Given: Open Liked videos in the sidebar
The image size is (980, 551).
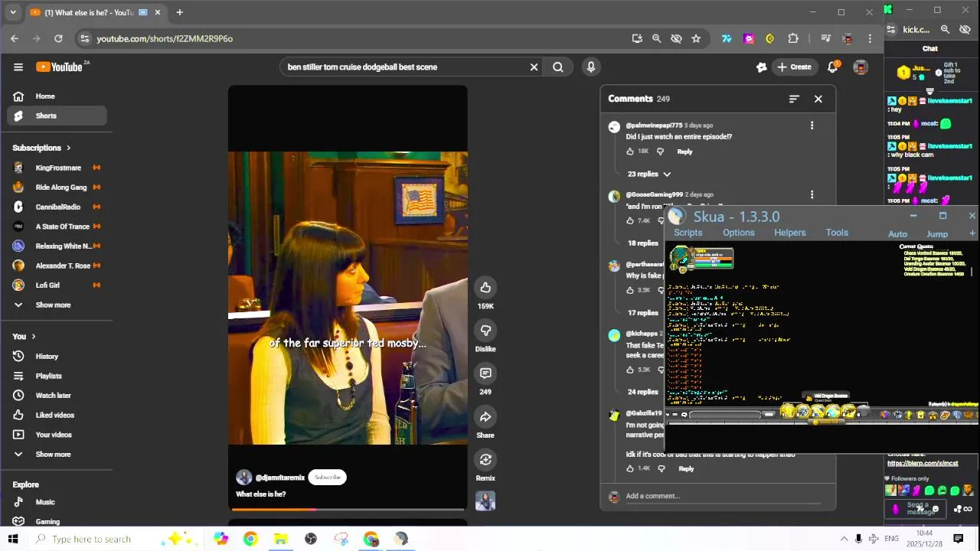Looking at the screenshot, I should pyautogui.click(x=57, y=416).
